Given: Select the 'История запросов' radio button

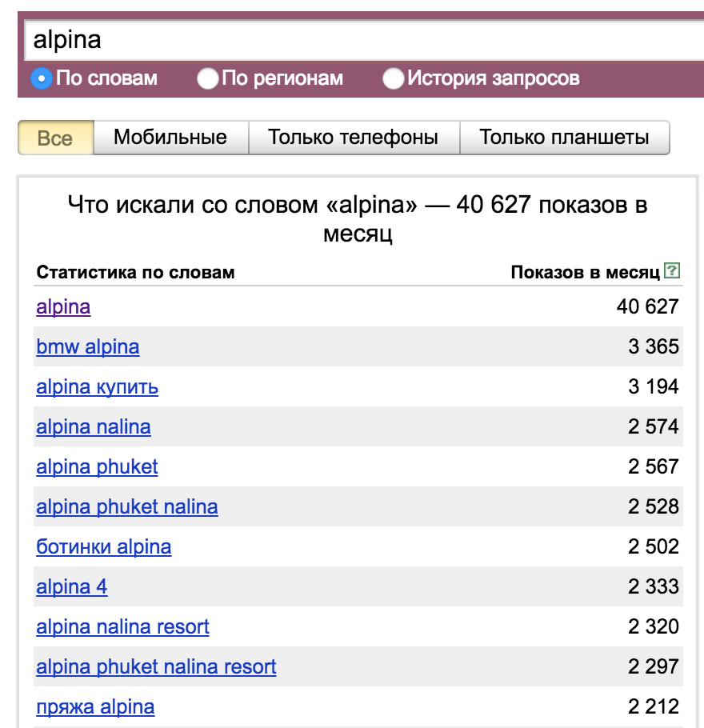Looking at the screenshot, I should [393, 78].
